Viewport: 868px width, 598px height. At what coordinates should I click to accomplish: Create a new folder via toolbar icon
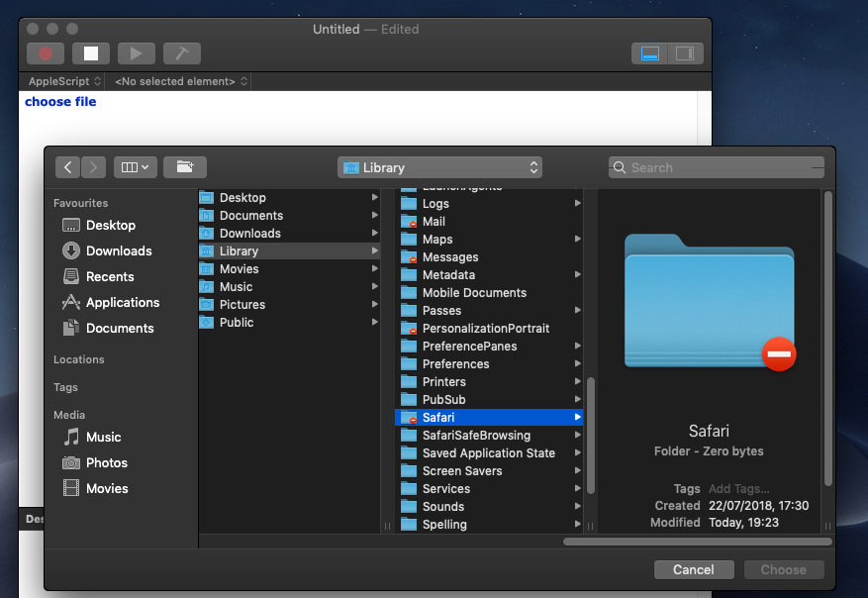pyautogui.click(x=184, y=167)
